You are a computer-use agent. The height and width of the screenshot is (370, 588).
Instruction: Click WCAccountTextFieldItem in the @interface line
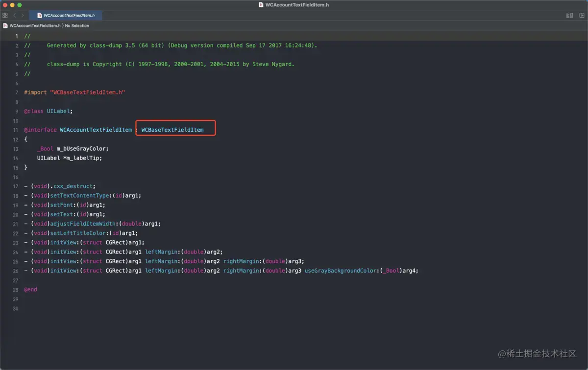pos(96,130)
